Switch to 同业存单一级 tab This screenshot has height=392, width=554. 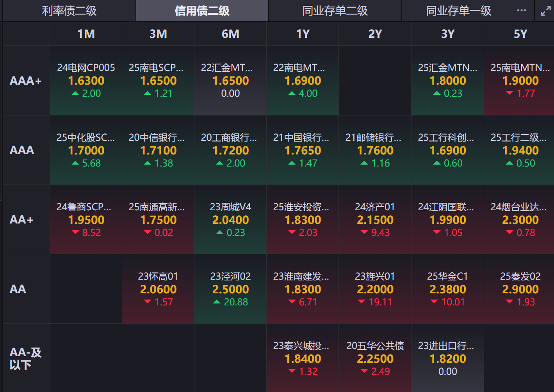point(459,11)
